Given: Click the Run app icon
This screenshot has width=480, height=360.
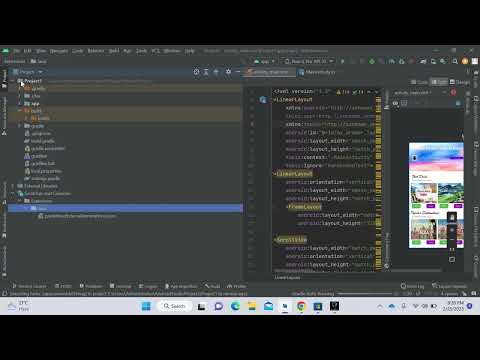Looking at the screenshot, I should pyautogui.click(x=342, y=61).
